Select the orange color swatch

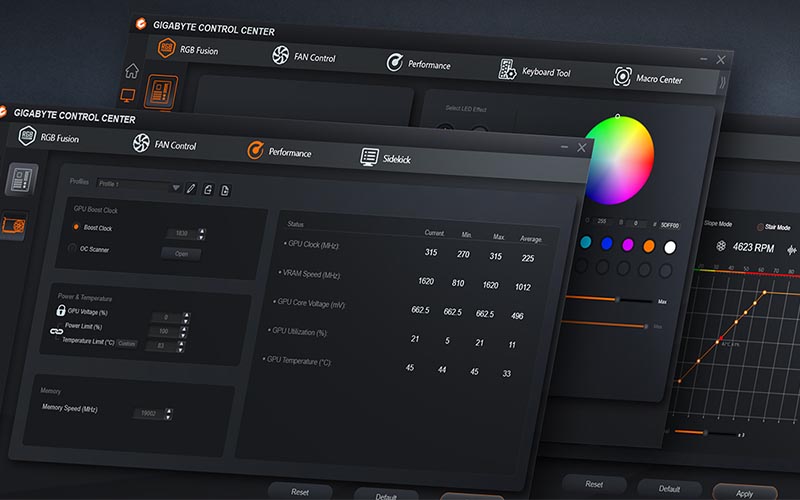pyautogui.click(x=648, y=246)
